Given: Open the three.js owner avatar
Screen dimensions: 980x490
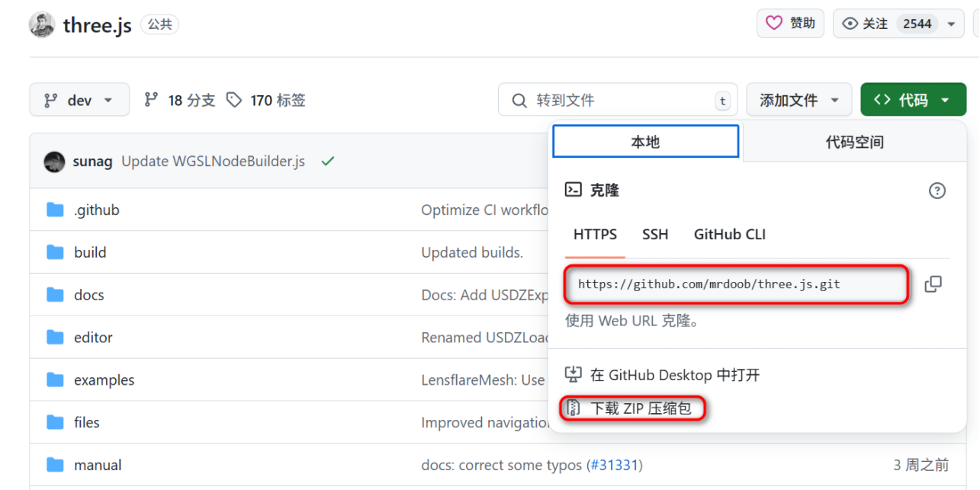Looking at the screenshot, I should click(x=42, y=24).
